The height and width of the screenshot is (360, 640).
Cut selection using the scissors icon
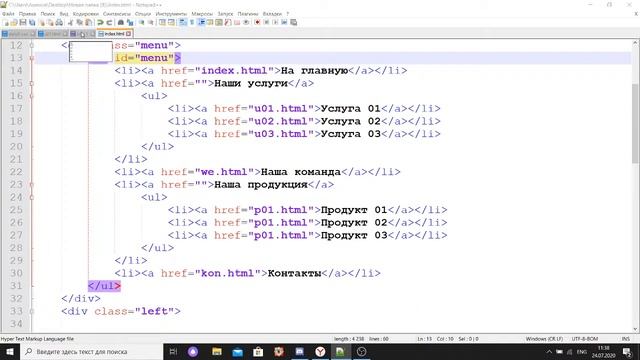[70, 22]
